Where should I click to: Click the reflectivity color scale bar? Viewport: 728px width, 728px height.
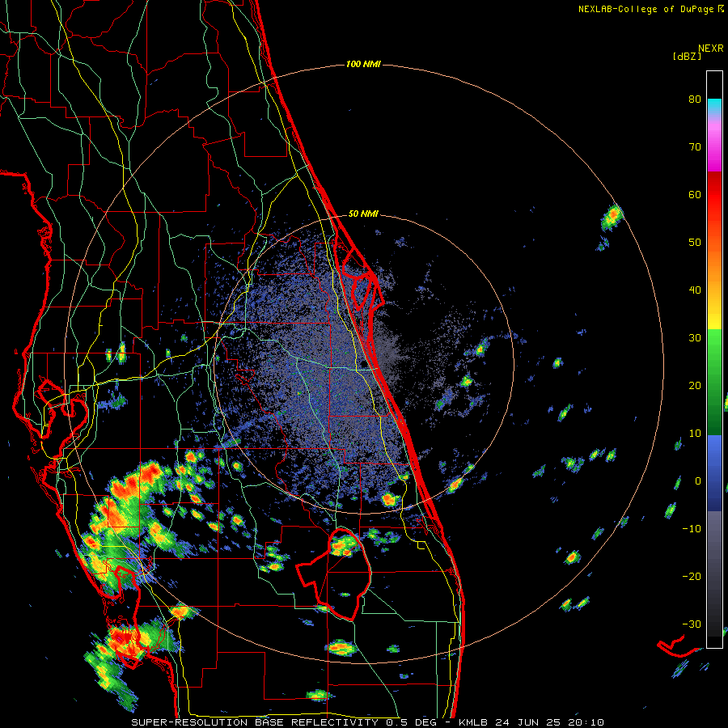pos(714,359)
